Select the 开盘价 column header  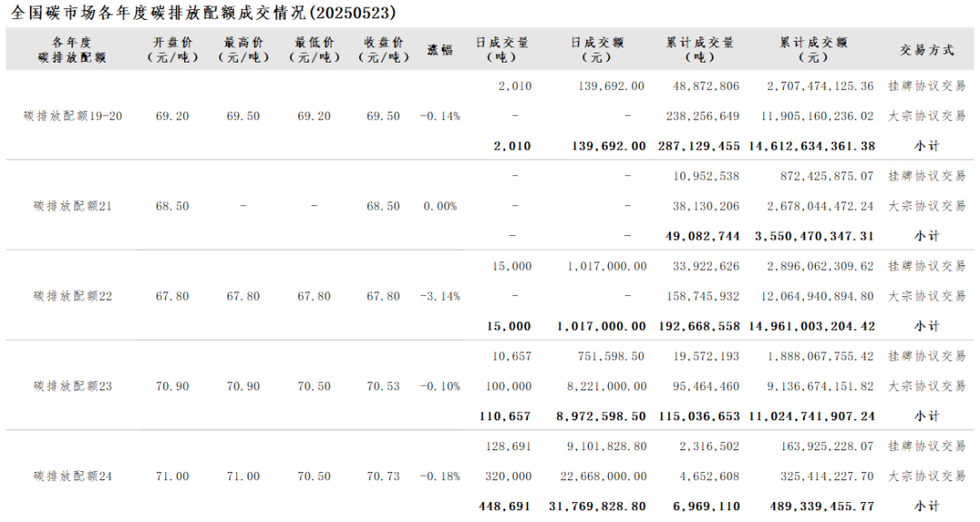point(172,50)
